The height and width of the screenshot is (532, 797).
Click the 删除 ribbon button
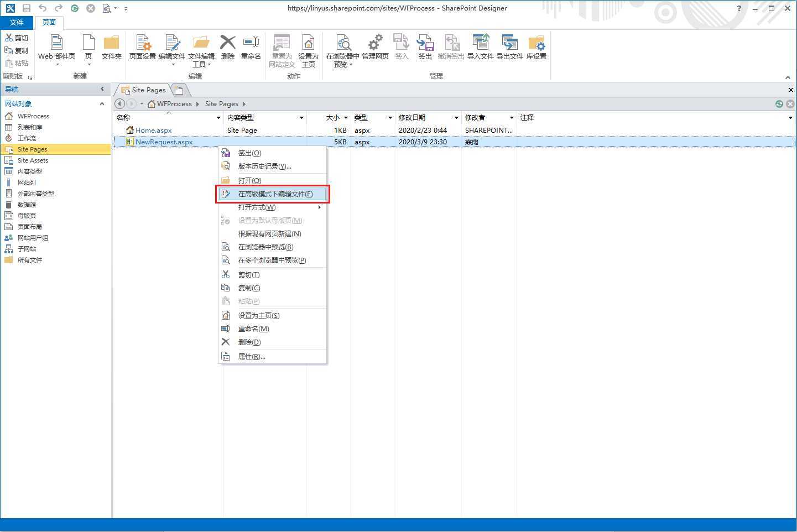tap(228, 48)
